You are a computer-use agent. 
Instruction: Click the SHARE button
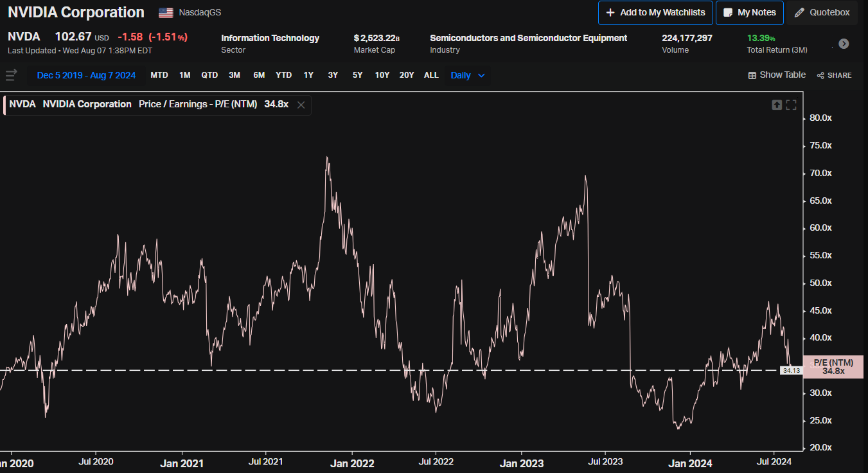834,75
